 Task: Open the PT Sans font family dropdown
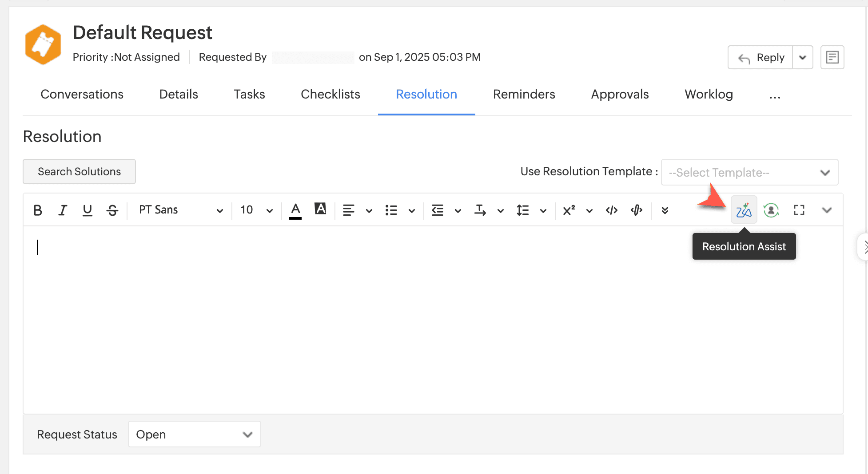click(181, 210)
